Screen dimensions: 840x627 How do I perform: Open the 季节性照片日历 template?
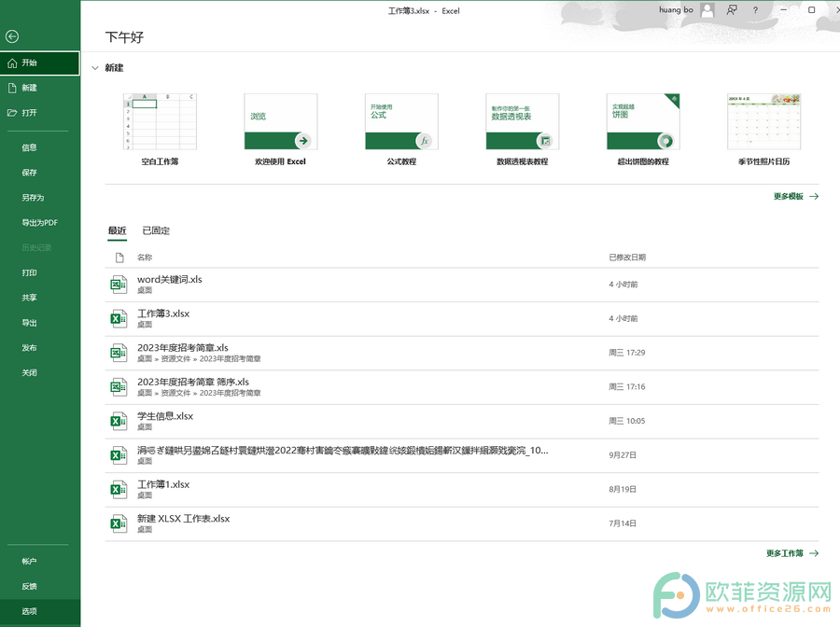pos(763,130)
